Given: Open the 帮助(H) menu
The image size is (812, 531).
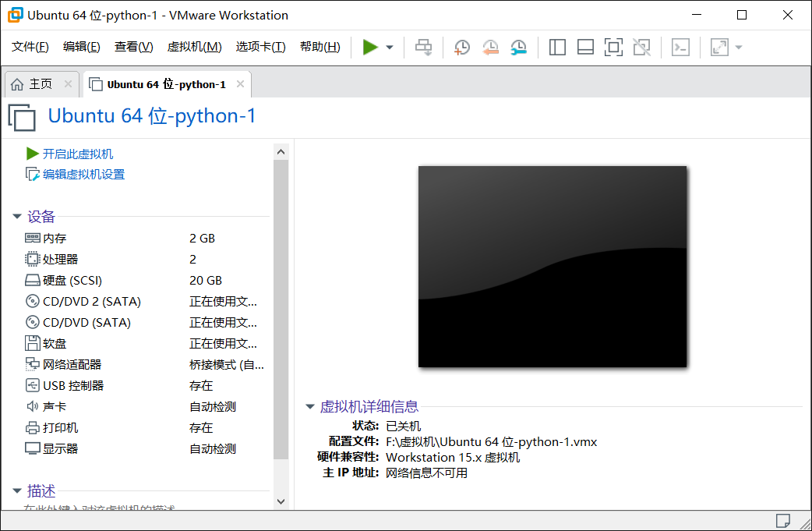Looking at the screenshot, I should click(x=320, y=47).
